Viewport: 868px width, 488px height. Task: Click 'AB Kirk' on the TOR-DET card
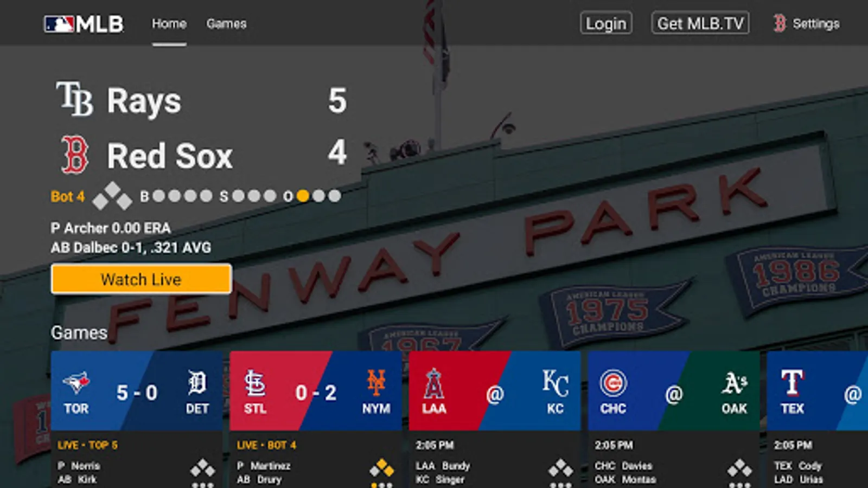[77, 479]
